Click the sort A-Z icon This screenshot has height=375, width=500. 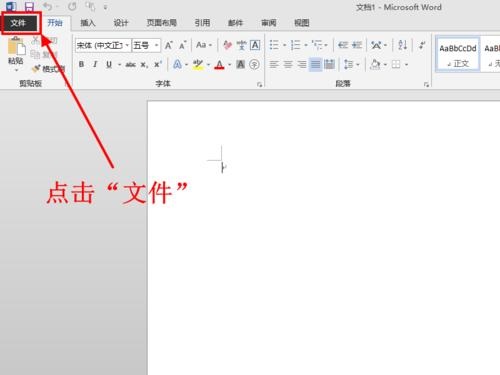click(x=402, y=45)
